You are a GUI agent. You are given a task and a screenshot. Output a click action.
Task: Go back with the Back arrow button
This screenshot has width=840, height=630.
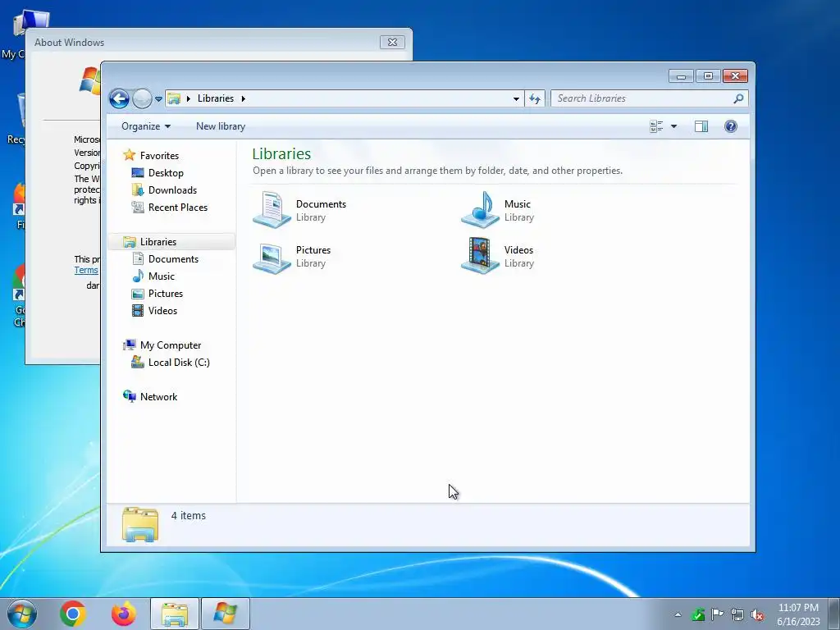pos(119,98)
